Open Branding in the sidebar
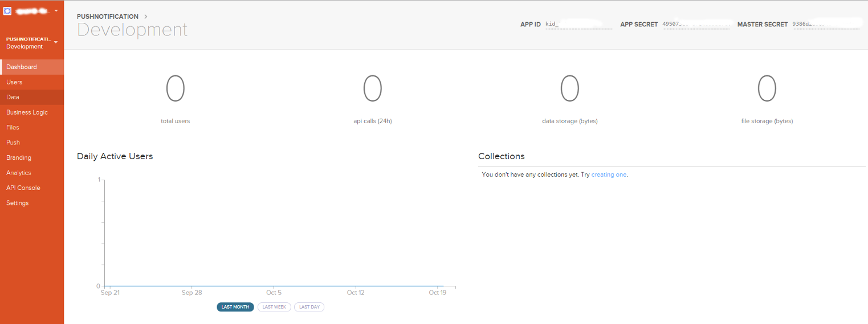868x324 pixels. coord(32,157)
